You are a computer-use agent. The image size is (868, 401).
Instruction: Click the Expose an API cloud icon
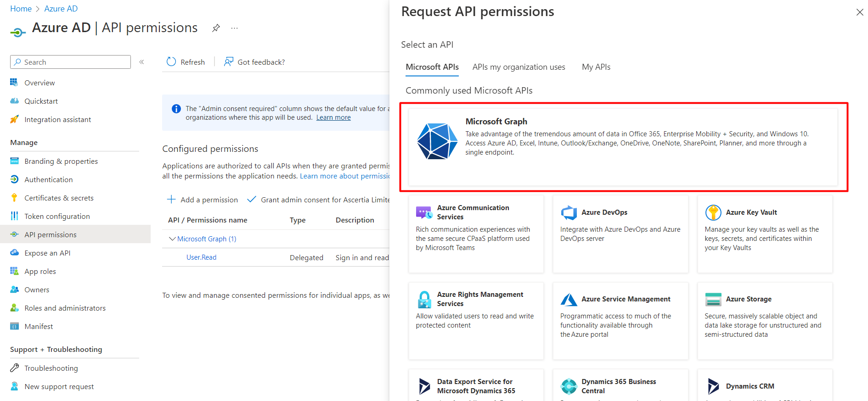(14, 253)
